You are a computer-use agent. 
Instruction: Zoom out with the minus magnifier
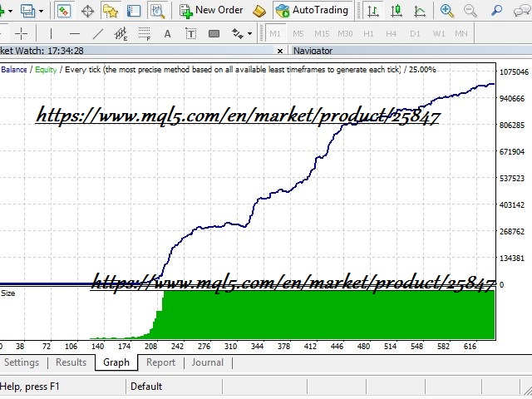pos(470,11)
